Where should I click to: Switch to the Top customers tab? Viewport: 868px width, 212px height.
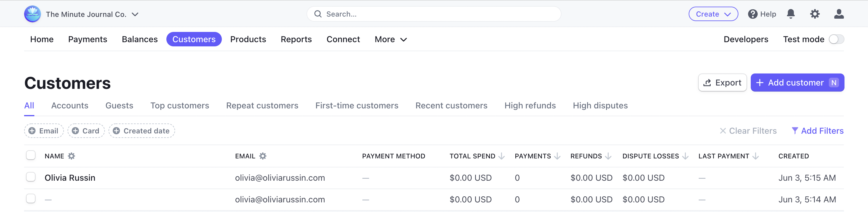pyautogui.click(x=180, y=106)
